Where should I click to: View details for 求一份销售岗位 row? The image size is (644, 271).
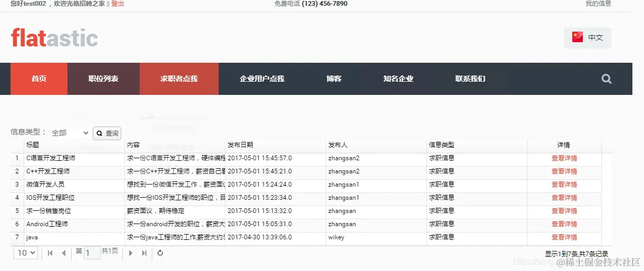564,211
